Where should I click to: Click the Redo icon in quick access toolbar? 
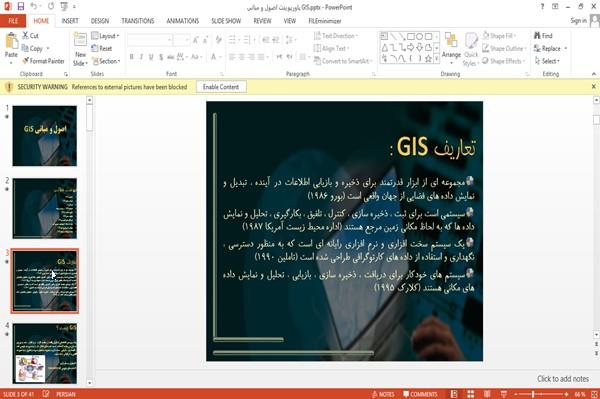coord(51,7)
